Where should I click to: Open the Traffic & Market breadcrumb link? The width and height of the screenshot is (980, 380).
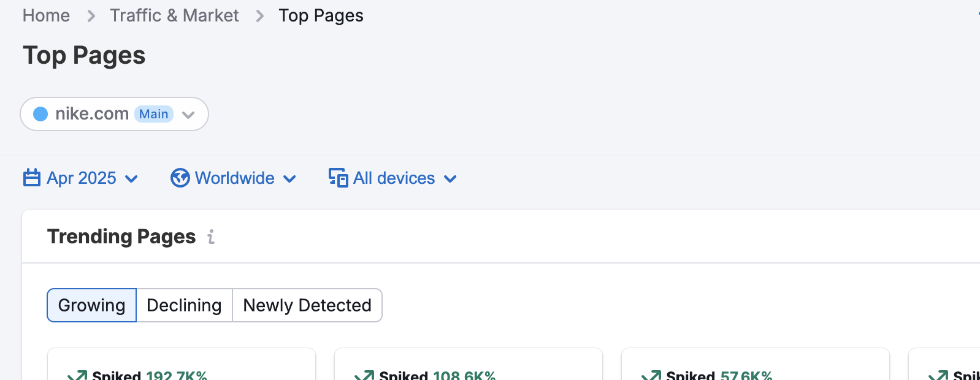pos(174,15)
